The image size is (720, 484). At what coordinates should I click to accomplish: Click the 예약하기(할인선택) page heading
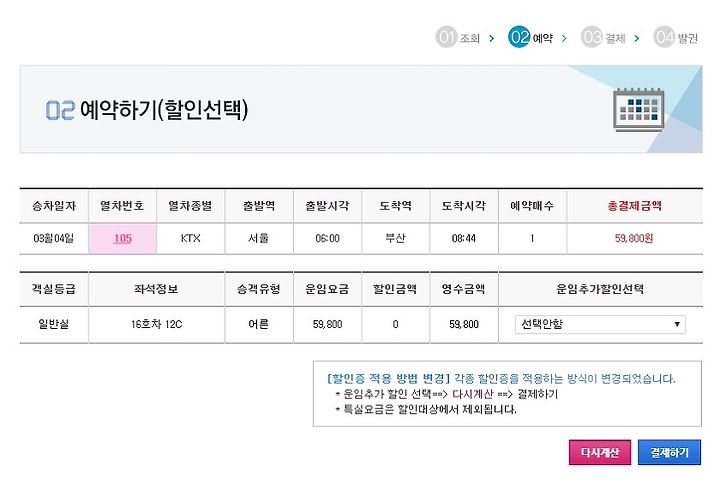coord(164,109)
